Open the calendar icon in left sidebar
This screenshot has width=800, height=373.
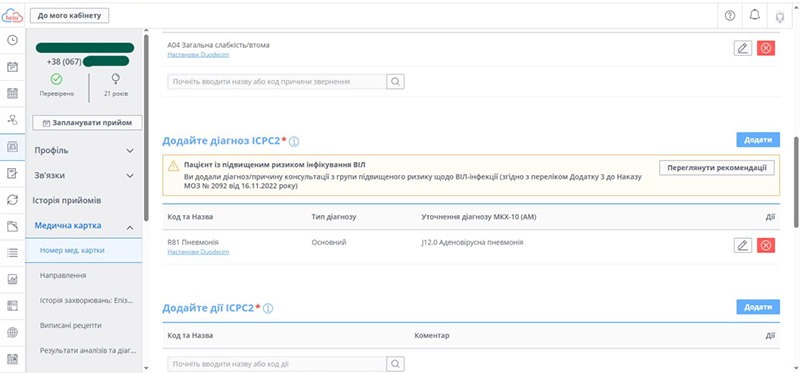click(12, 67)
